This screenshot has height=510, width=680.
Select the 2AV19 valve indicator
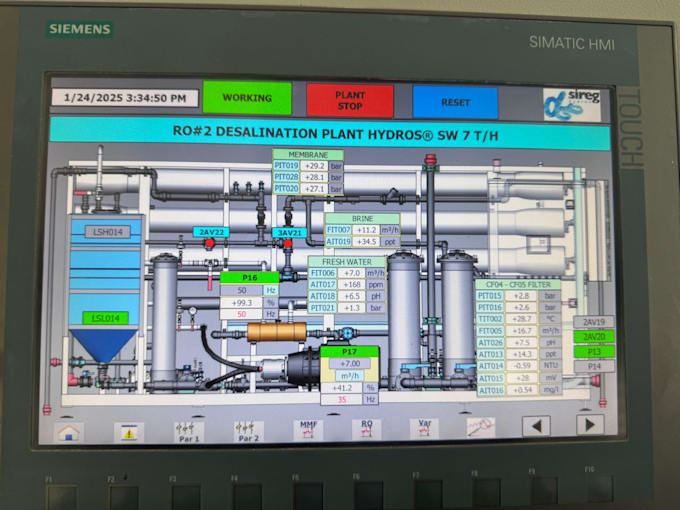coord(594,322)
